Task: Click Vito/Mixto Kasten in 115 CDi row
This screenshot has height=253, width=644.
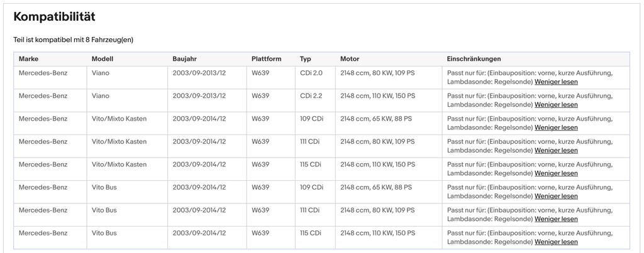Action: (x=119, y=164)
